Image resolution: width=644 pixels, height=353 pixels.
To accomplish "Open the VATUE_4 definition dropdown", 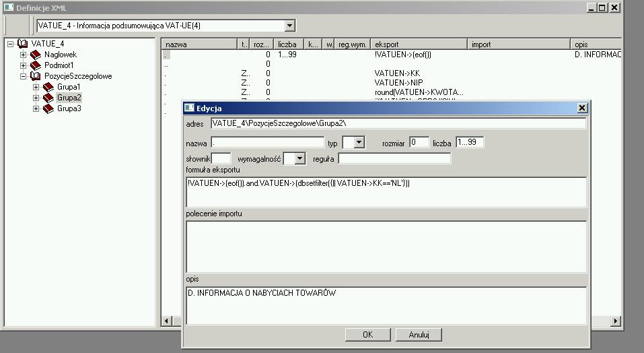I will [290, 26].
